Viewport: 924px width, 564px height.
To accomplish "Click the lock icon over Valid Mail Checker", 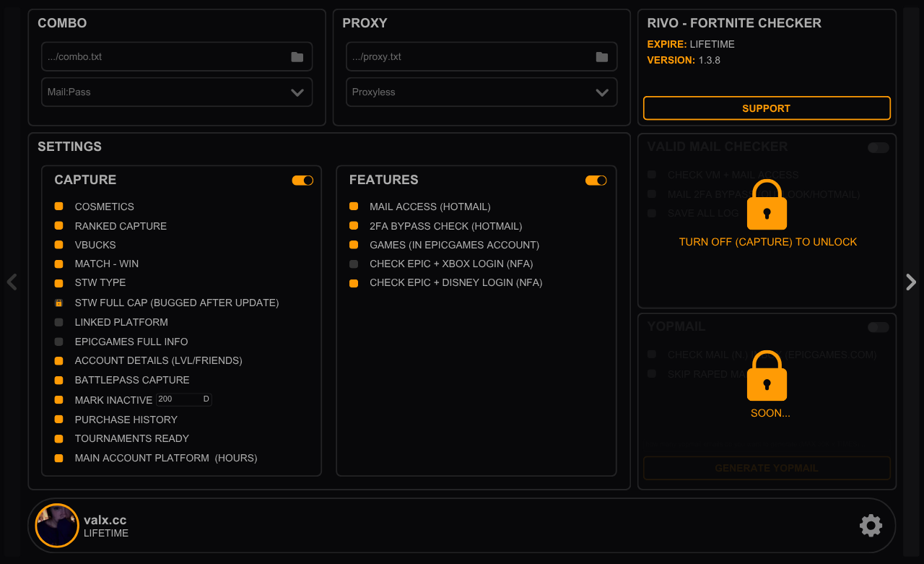I will click(x=767, y=204).
